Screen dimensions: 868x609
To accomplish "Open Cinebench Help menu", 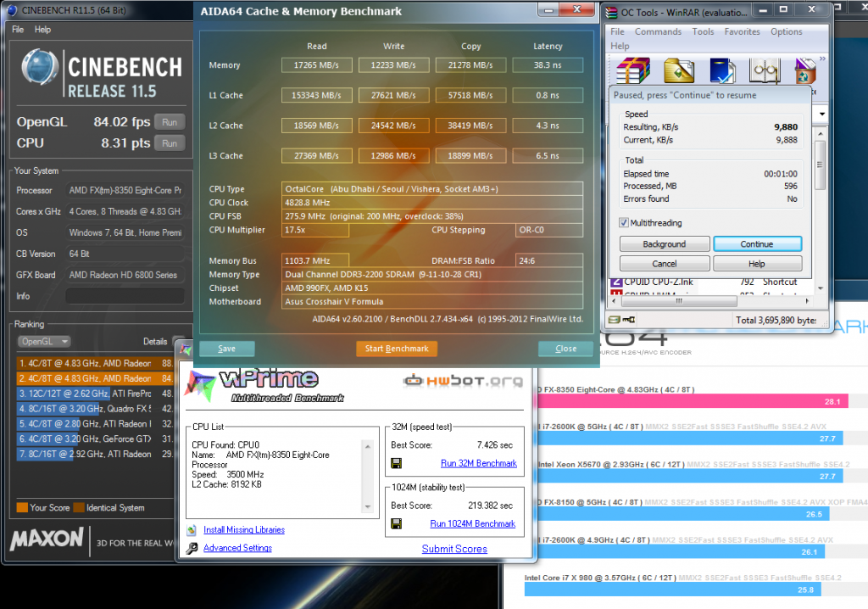I will pyautogui.click(x=42, y=30).
